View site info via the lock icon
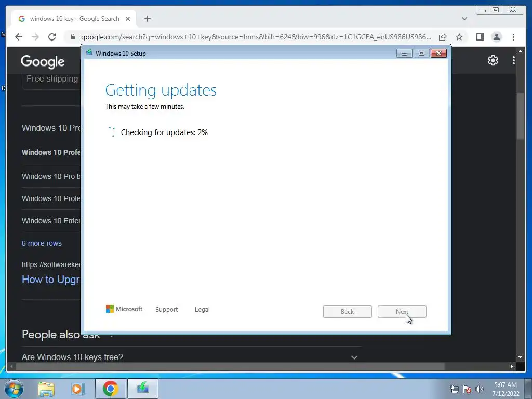 pyautogui.click(x=73, y=37)
